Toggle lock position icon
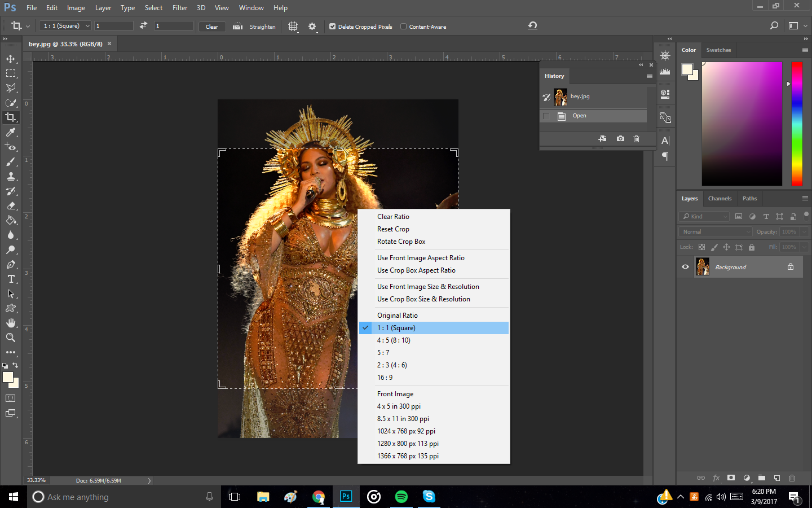Screen dimensions: 812x508 tap(726, 247)
